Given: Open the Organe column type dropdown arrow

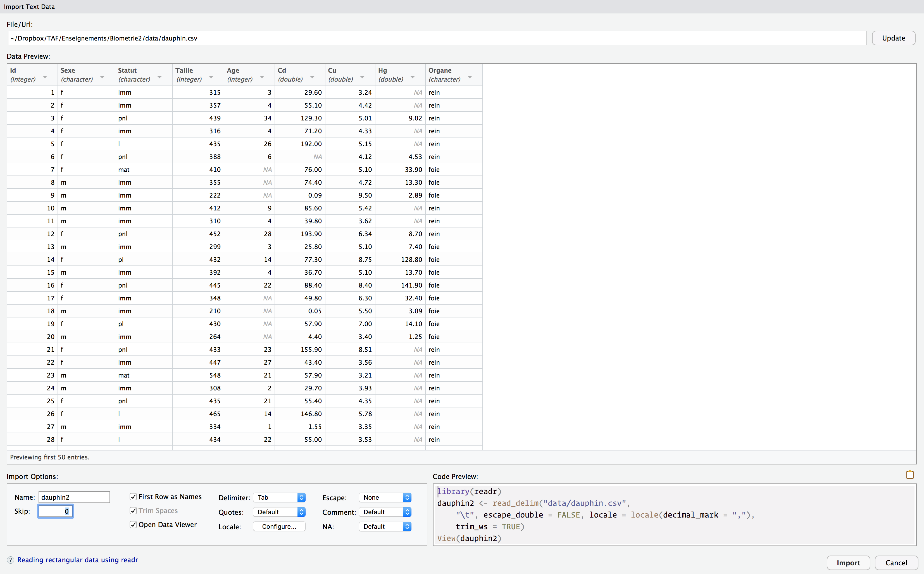Looking at the screenshot, I should pos(470,77).
